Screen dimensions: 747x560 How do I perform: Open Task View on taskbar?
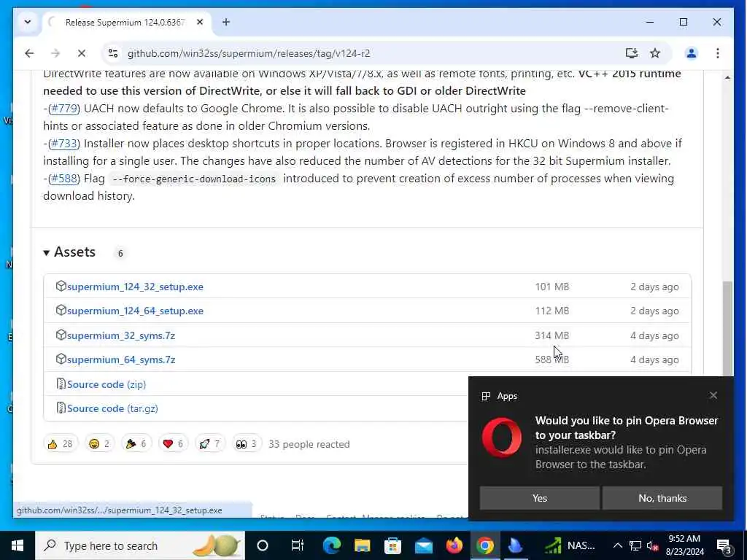point(298,545)
